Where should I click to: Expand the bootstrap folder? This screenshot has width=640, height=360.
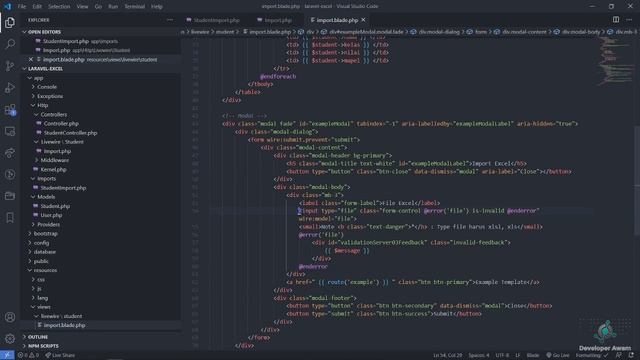point(100,234)
